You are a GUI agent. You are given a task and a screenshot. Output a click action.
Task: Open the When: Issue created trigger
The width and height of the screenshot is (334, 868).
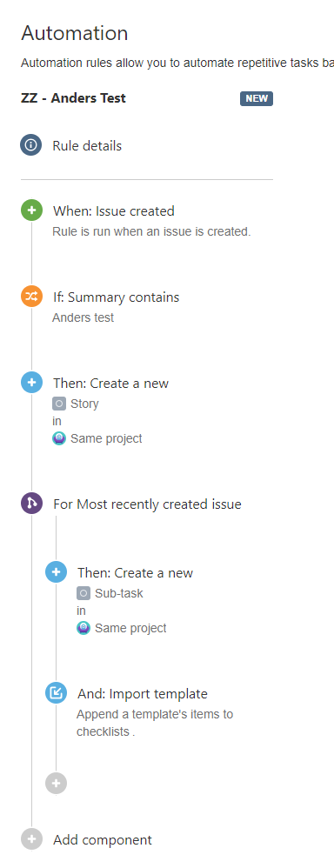114,210
